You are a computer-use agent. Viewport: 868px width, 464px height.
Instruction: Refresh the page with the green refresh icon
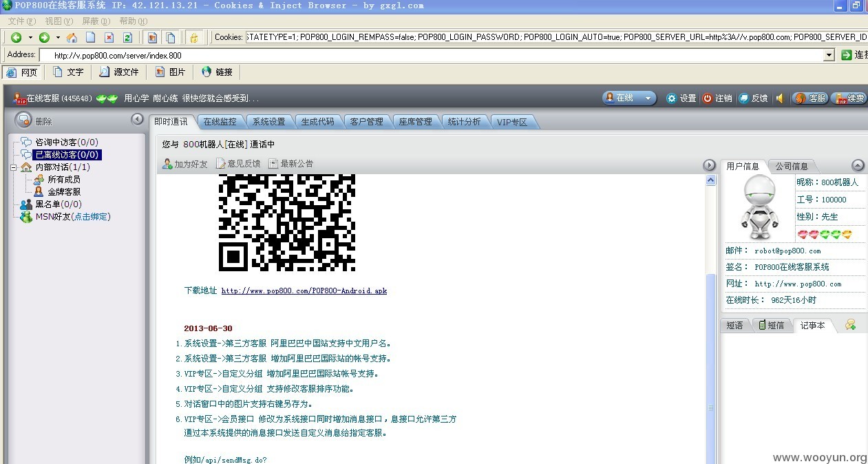127,37
